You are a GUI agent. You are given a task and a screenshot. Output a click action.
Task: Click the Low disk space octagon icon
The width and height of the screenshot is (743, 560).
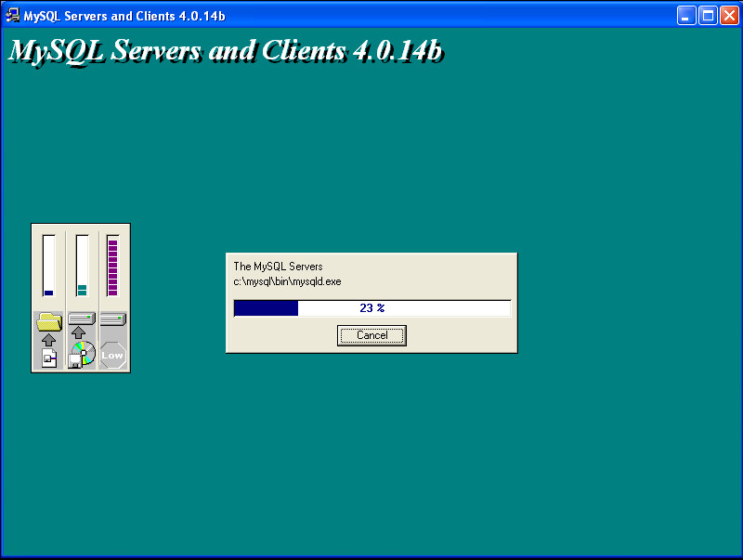(112, 355)
